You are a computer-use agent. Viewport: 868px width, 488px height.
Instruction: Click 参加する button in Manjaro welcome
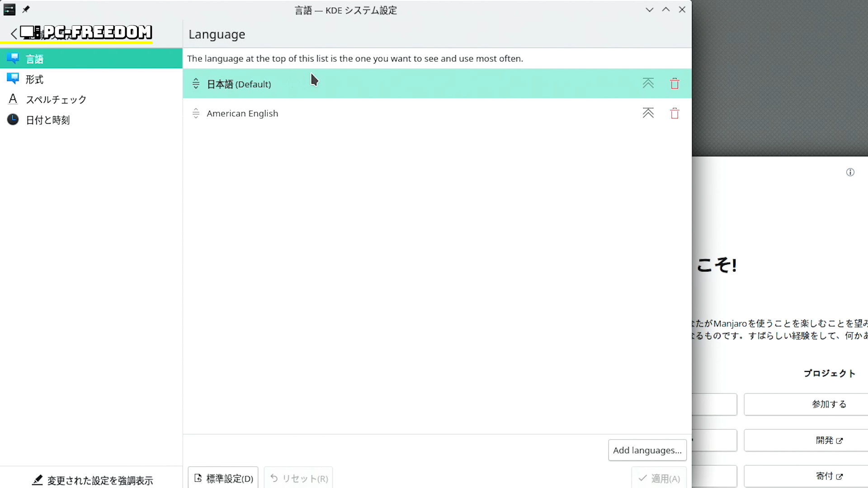click(x=828, y=404)
